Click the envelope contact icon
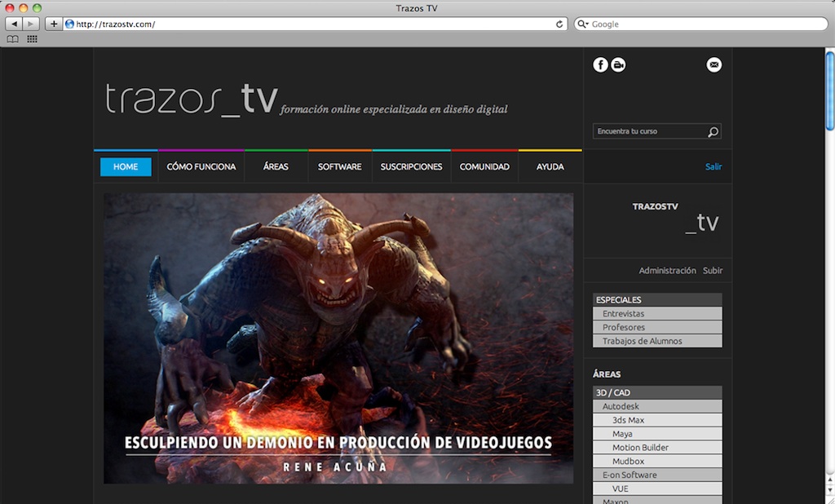This screenshot has width=835, height=504. click(714, 65)
